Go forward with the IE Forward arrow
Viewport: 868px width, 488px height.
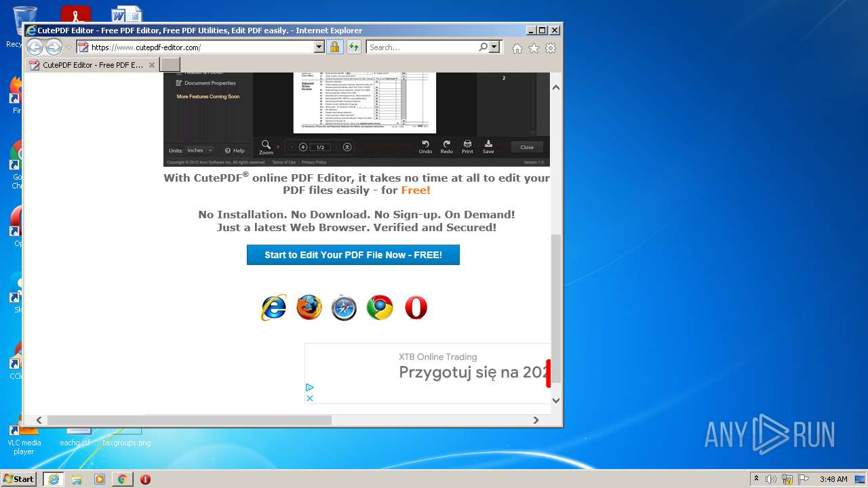coord(54,47)
